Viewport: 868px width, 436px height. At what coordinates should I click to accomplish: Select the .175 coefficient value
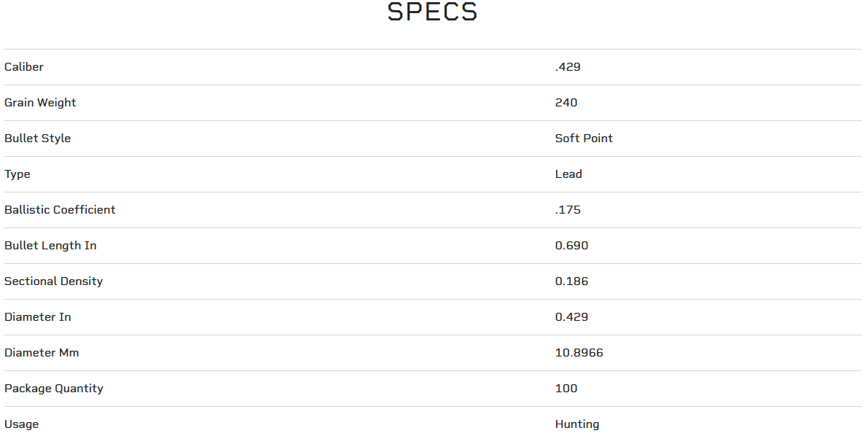568,210
